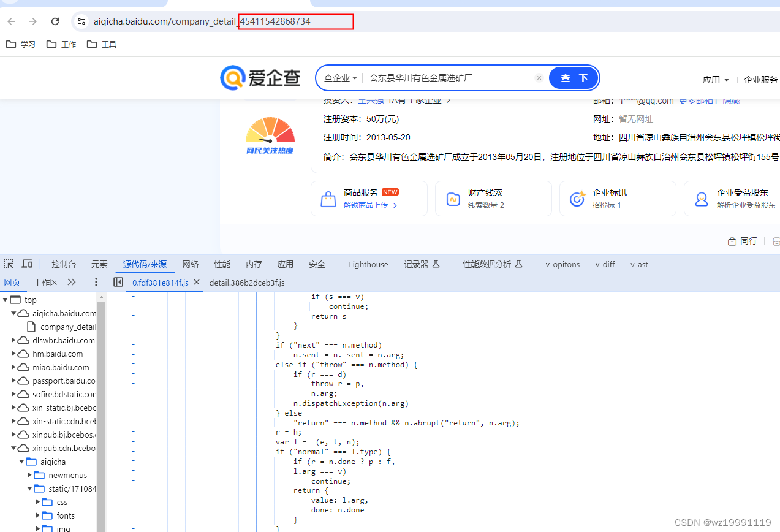The image size is (780, 532).
Task: Open the 企业受益股东 card
Action: [732, 199]
